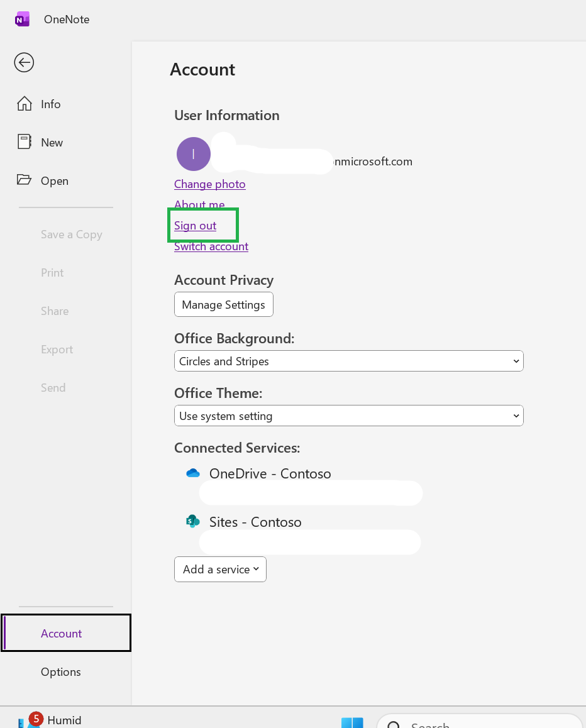Go back using the circled arrow icon
586x728 pixels.
click(x=24, y=62)
